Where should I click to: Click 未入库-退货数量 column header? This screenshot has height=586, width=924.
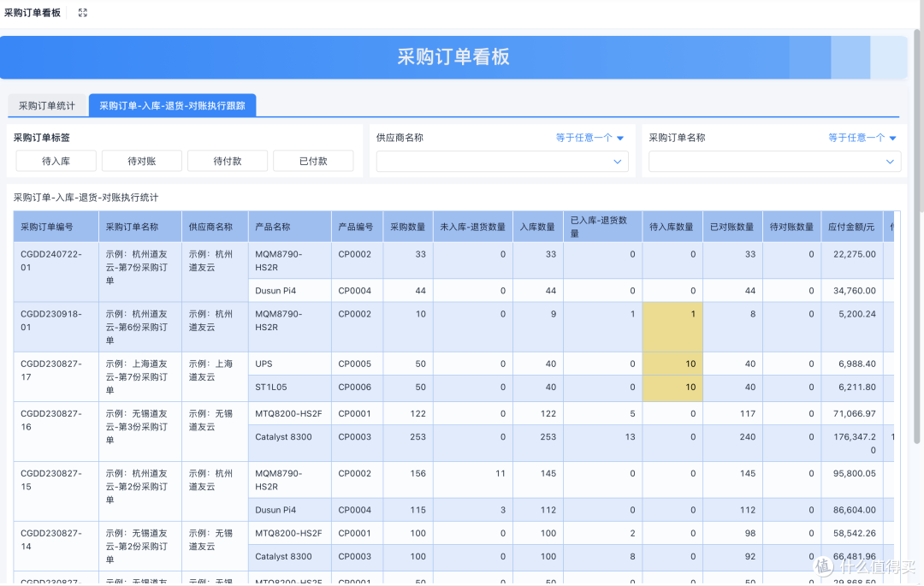[472, 227]
